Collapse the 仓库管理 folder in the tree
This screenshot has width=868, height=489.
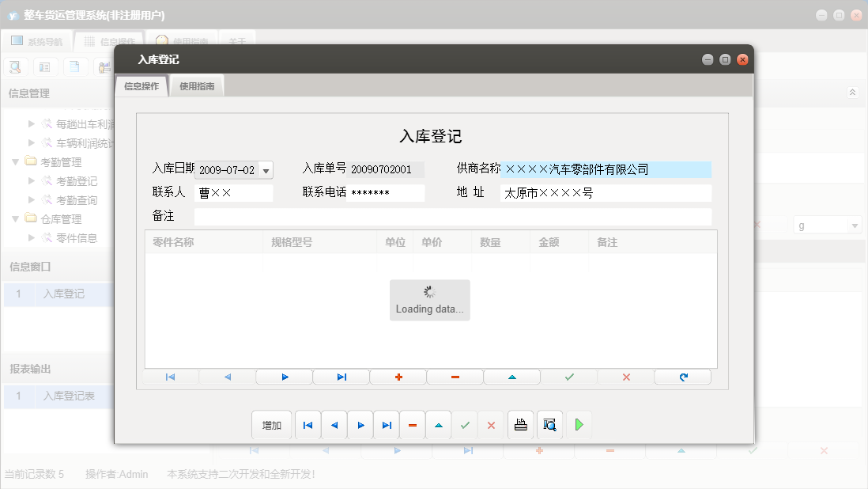[x=17, y=219]
